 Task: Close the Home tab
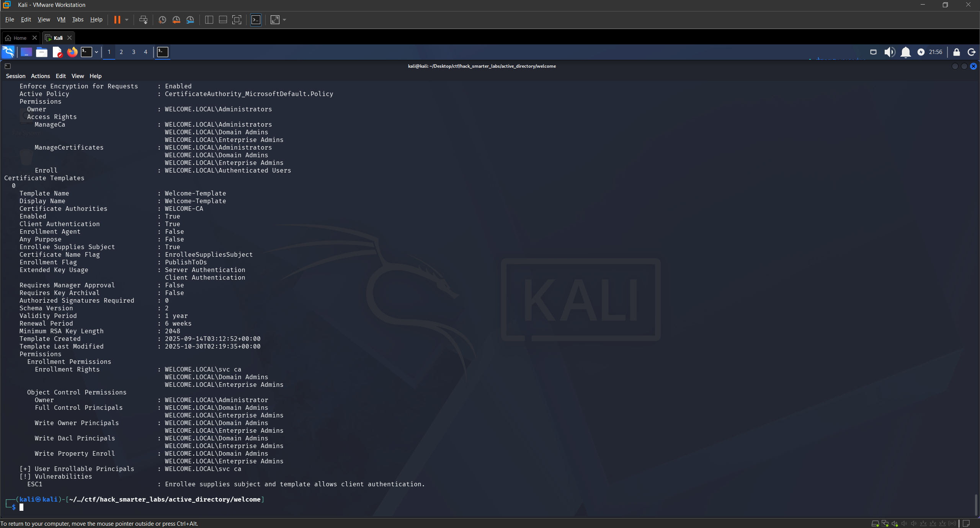(34, 37)
